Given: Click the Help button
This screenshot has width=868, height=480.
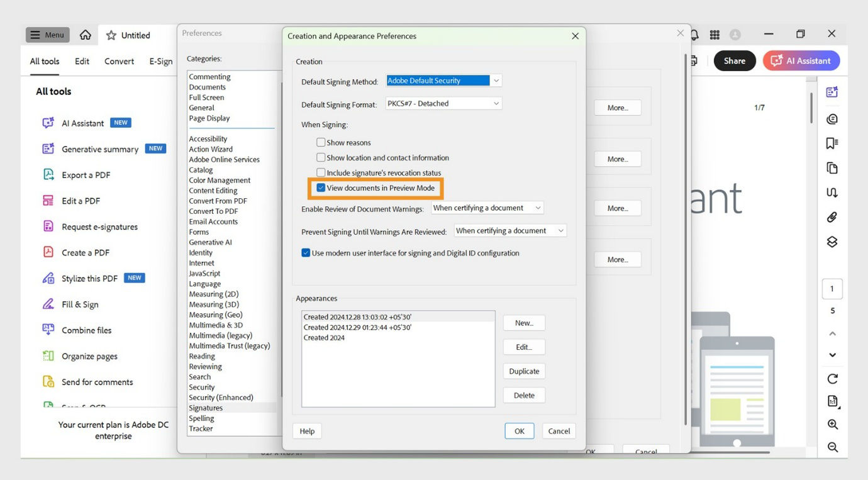Looking at the screenshot, I should coord(306,431).
